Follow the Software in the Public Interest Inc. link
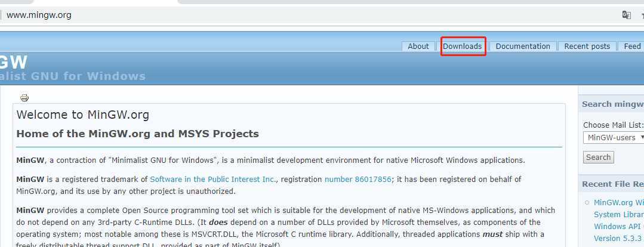This screenshot has width=644, height=247. (x=213, y=180)
